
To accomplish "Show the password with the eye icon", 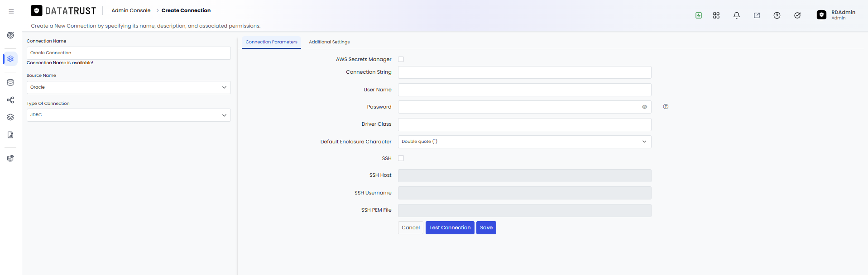I will 644,107.
